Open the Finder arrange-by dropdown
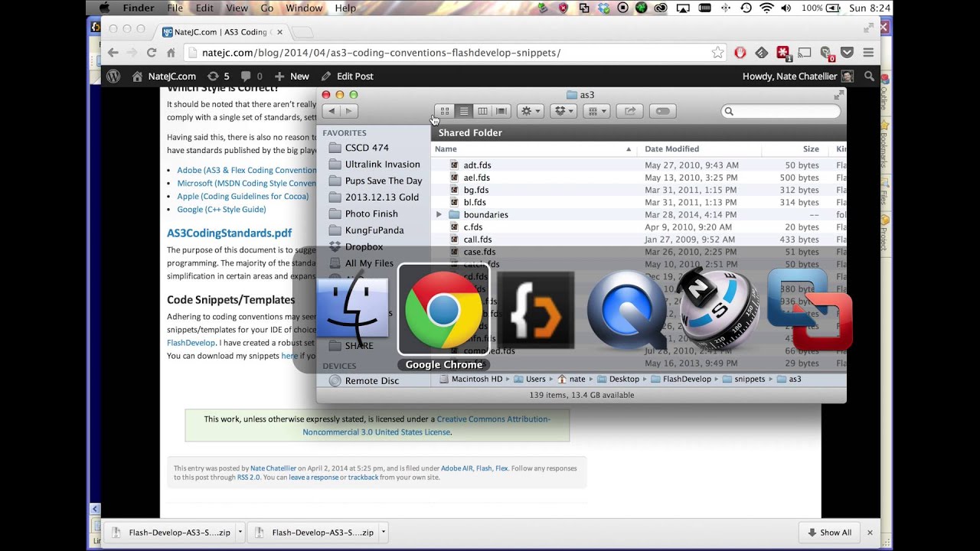The width and height of the screenshot is (980, 551). click(x=596, y=111)
